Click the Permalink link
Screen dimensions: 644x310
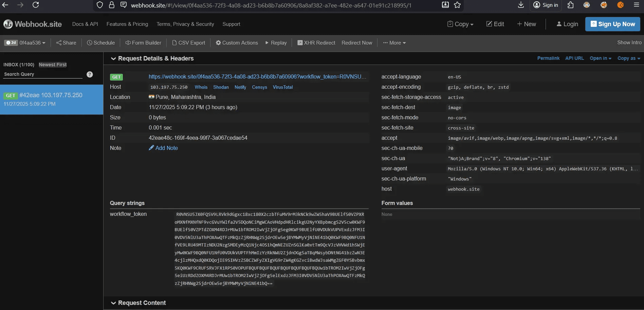click(x=548, y=58)
